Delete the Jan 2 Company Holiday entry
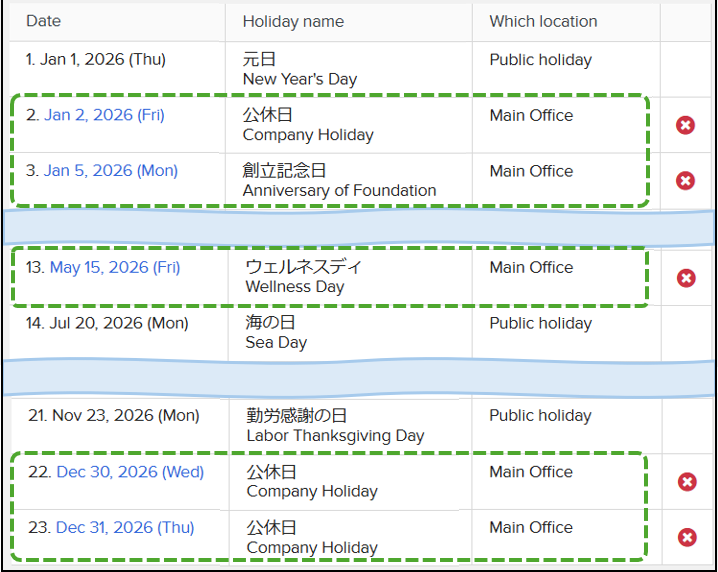718x572 pixels. pos(685,125)
